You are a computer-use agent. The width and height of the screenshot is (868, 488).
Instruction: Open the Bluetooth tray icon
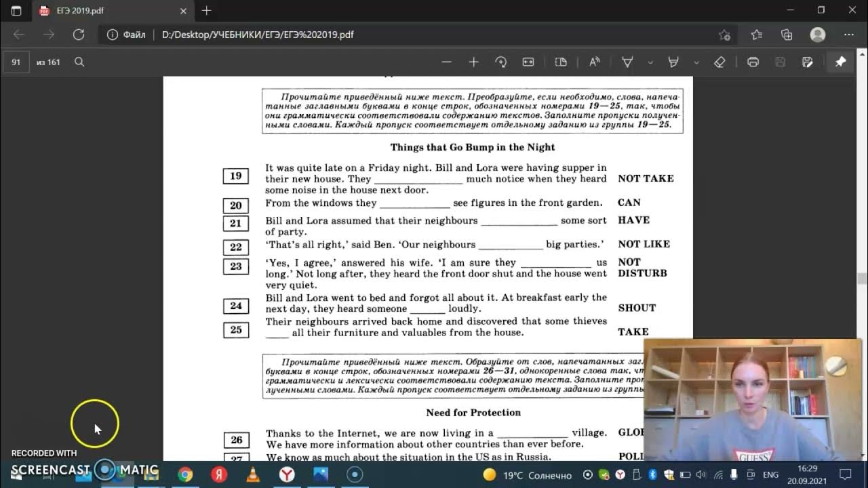click(x=652, y=475)
